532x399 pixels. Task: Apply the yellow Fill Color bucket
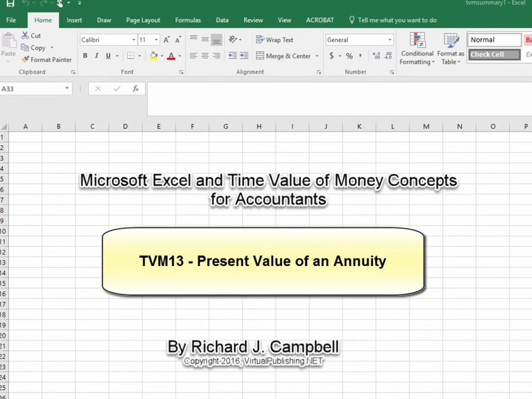pyautogui.click(x=153, y=56)
